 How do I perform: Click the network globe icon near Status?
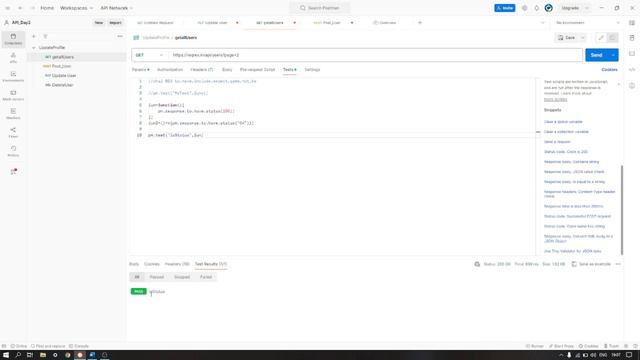[477, 264]
